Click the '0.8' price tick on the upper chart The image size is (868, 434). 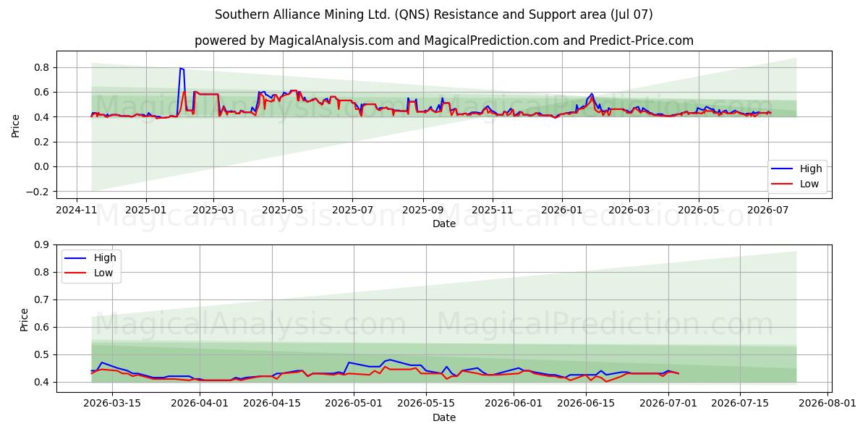click(x=42, y=67)
